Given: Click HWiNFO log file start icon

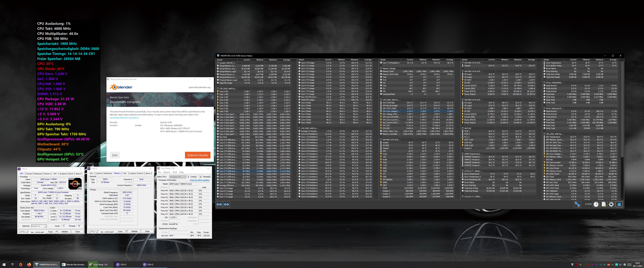Looking at the screenshot, I should coord(604,204).
